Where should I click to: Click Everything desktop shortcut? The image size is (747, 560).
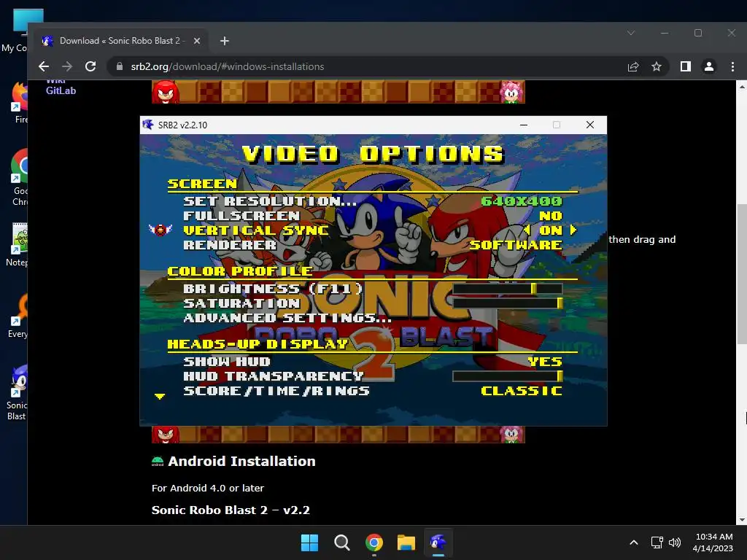click(x=18, y=316)
